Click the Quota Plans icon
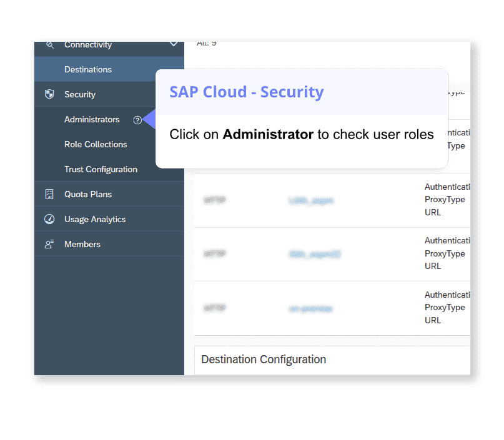 point(49,194)
